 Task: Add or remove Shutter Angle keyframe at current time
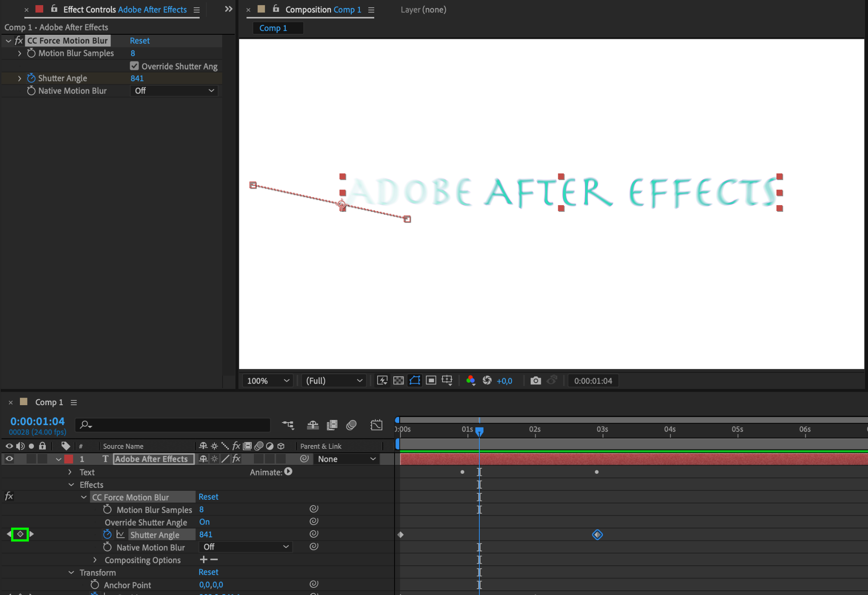coord(20,534)
